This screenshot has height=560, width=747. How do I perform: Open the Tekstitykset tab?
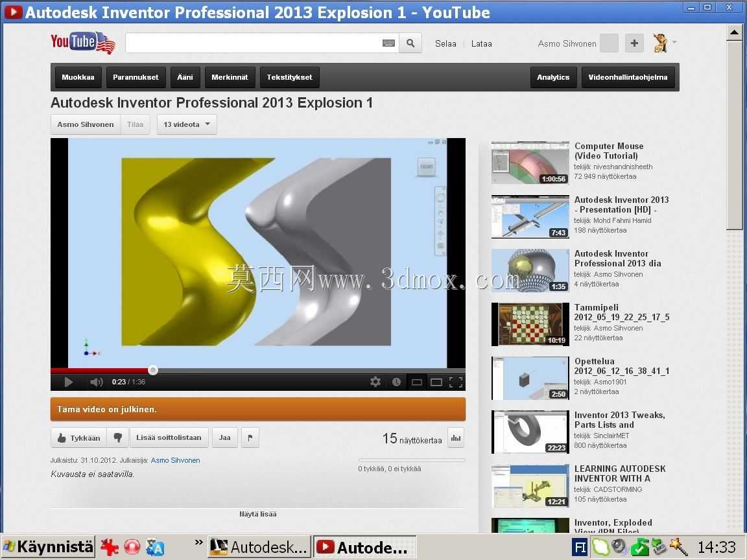pyautogui.click(x=290, y=77)
